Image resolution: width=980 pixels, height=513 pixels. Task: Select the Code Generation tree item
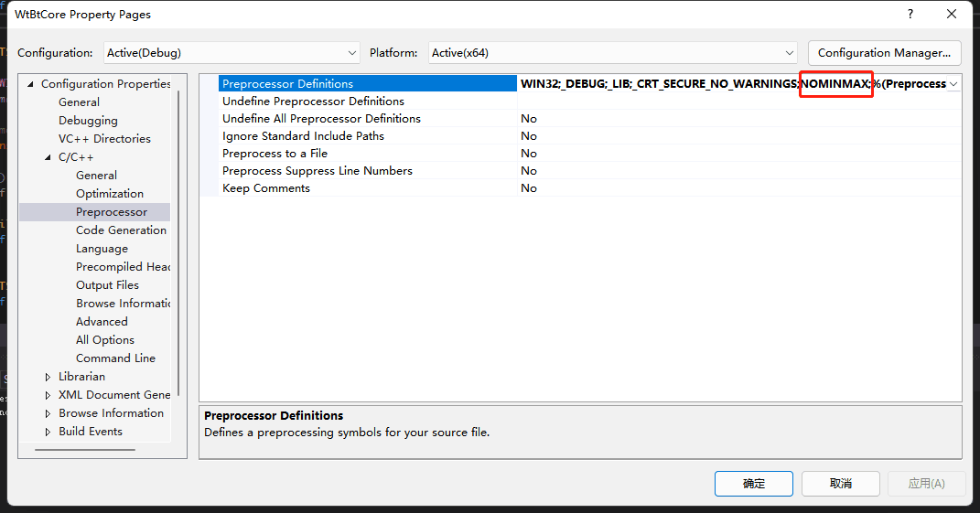click(x=121, y=230)
